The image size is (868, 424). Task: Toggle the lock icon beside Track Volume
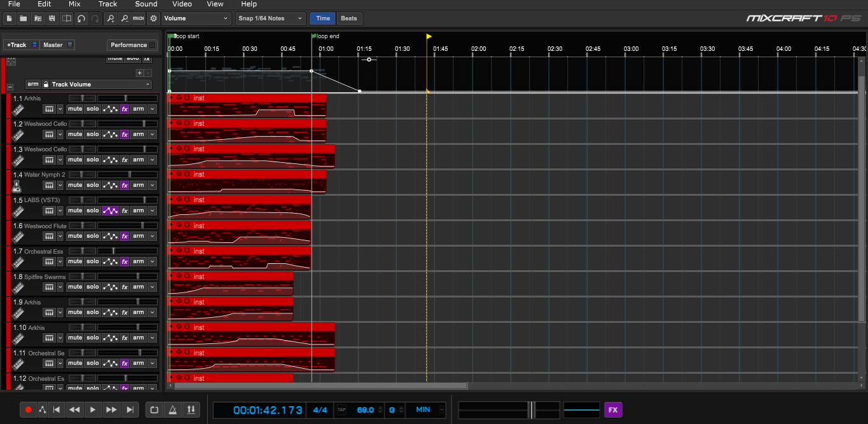(46, 84)
